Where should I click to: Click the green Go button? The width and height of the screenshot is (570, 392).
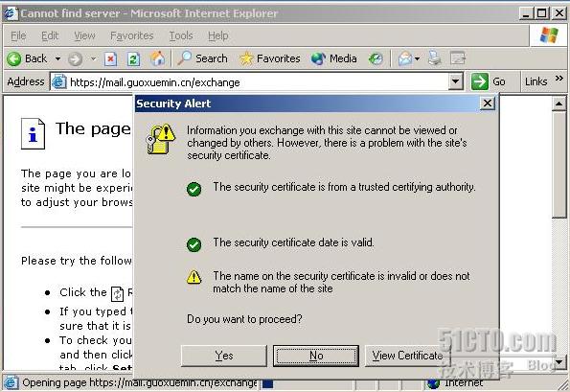489,81
